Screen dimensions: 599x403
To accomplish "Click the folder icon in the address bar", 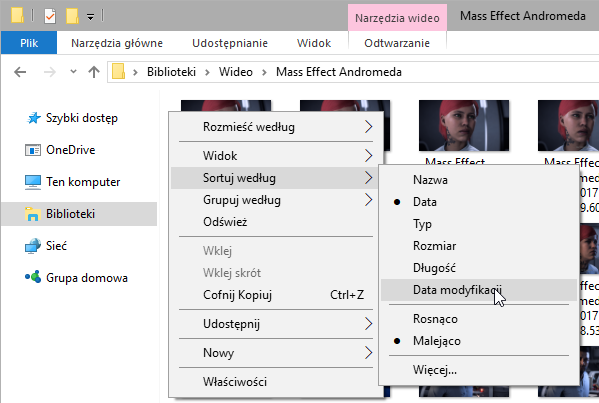I will (118, 71).
